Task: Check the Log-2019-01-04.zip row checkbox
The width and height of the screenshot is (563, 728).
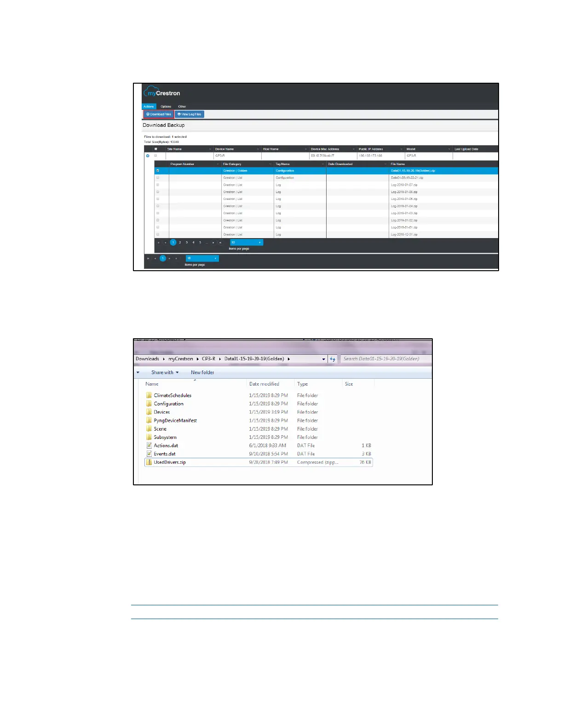Action: click(158, 206)
